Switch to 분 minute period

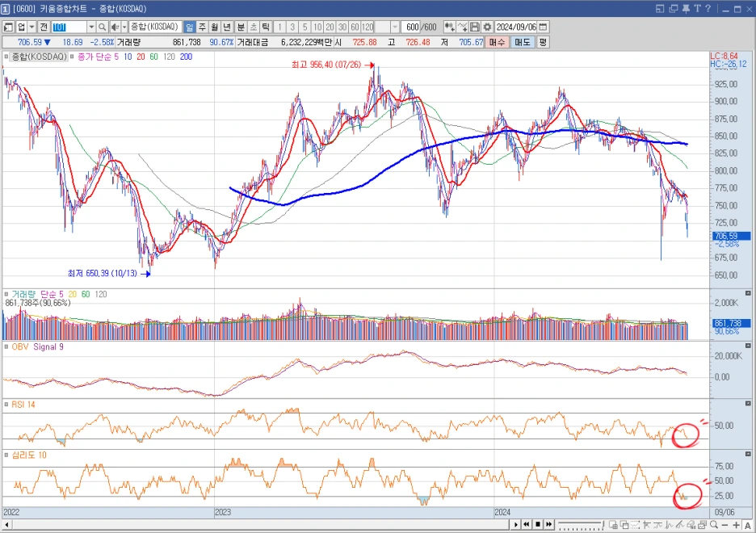241,27
